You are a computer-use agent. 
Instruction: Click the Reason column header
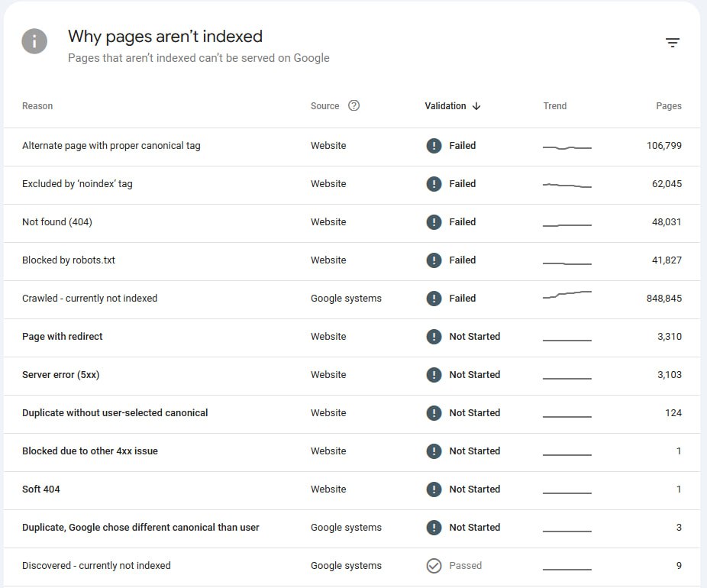(x=37, y=106)
